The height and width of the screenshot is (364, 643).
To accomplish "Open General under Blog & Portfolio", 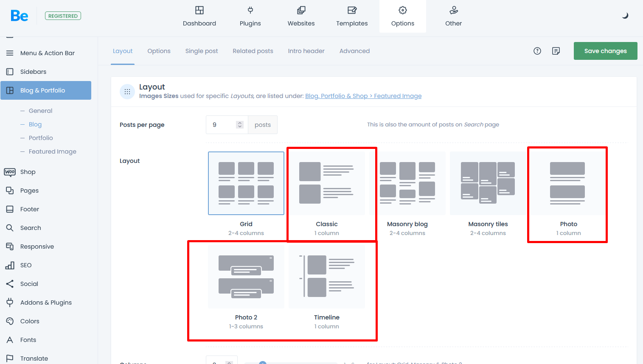I will point(41,111).
